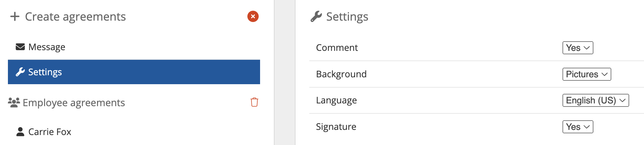Image resolution: width=644 pixels, height=145 pixels.
Task: Click the group icon beside Employee agreements
Action: click(x=14, y=102)
